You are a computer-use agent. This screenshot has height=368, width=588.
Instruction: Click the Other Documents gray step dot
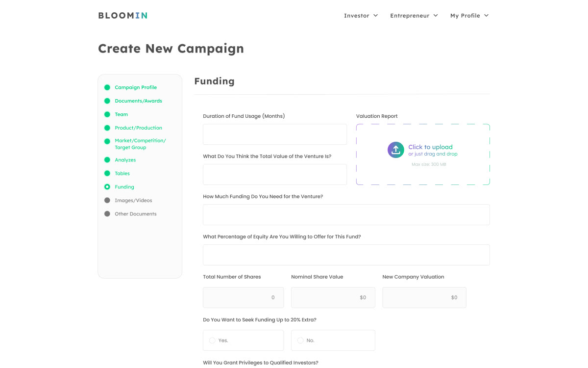[107, 214]
